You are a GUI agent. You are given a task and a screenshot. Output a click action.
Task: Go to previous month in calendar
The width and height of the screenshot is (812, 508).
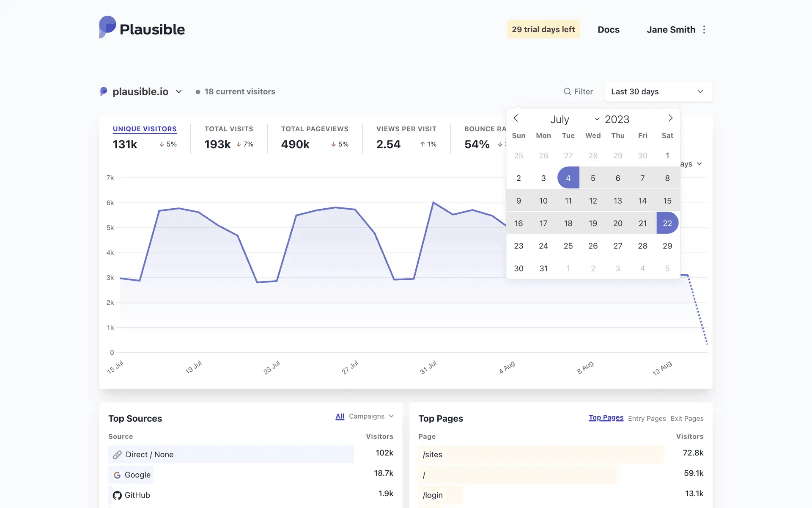516,118
